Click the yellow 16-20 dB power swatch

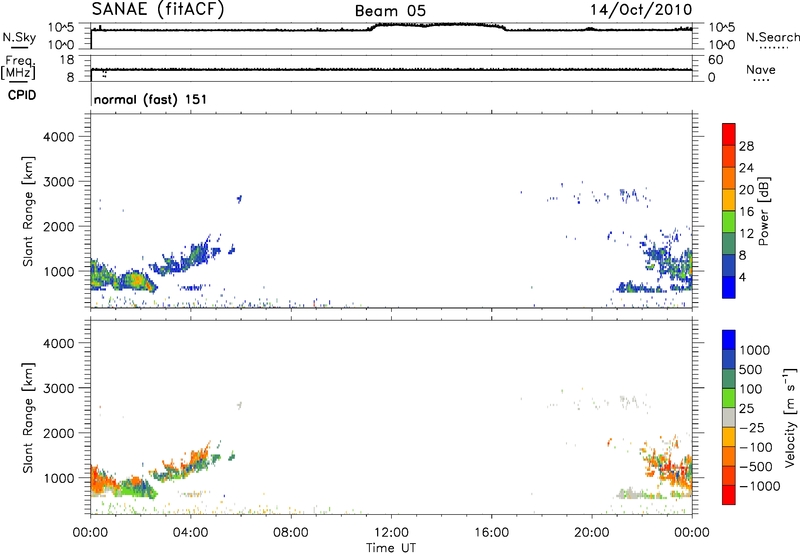(729, 199)
